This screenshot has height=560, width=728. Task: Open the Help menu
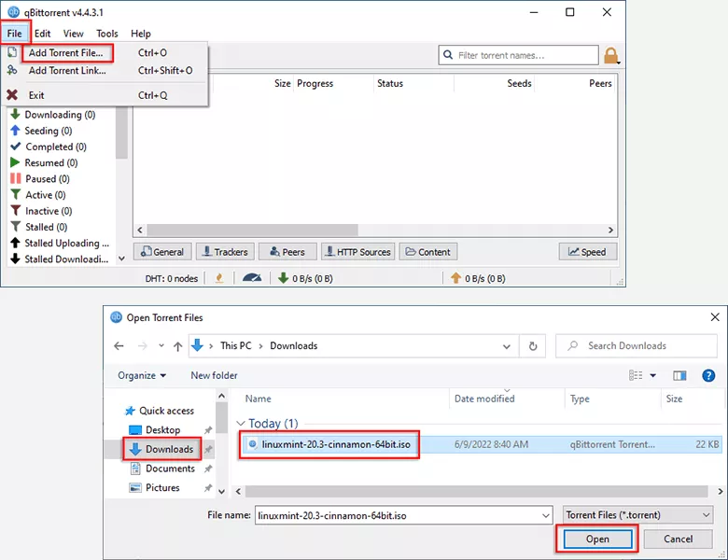point(141,34)
